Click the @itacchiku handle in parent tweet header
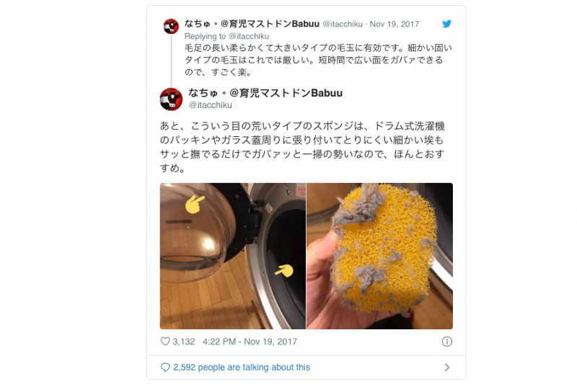 (x=343, y=24)
